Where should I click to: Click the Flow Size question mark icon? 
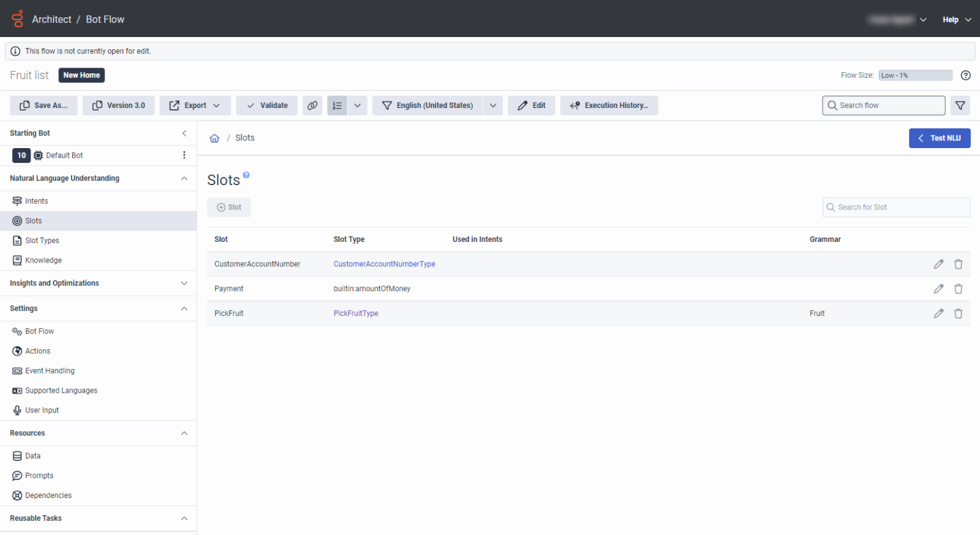965,75
